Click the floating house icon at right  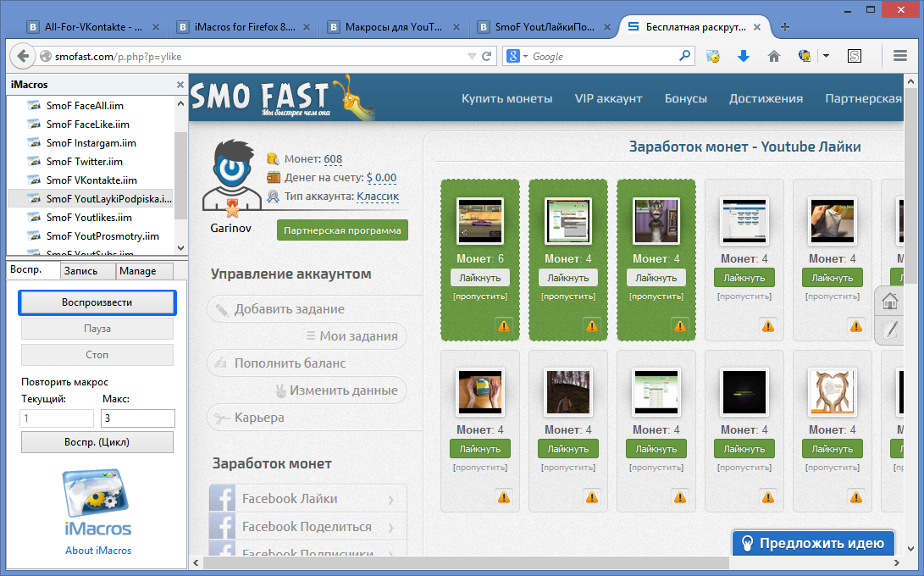click(x=889, y=302)
